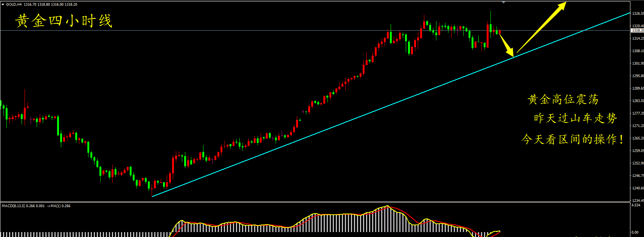
Task: Click the 1289.65 price axis label
Action: pyautogui.click(x=638, y=88)
